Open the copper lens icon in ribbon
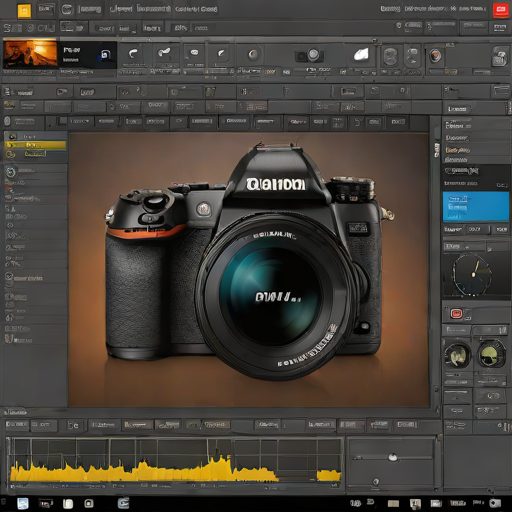 (x=435, y=56)
